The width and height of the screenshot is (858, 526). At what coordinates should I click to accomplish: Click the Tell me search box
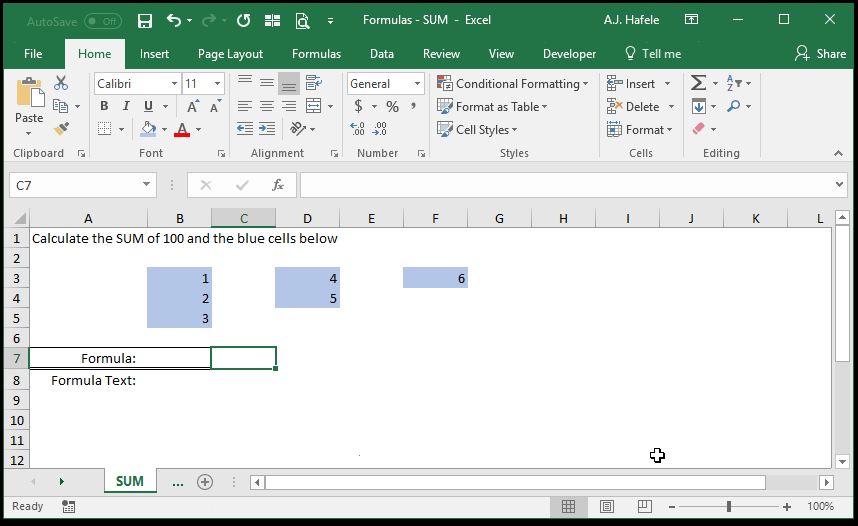click(653, 54)
